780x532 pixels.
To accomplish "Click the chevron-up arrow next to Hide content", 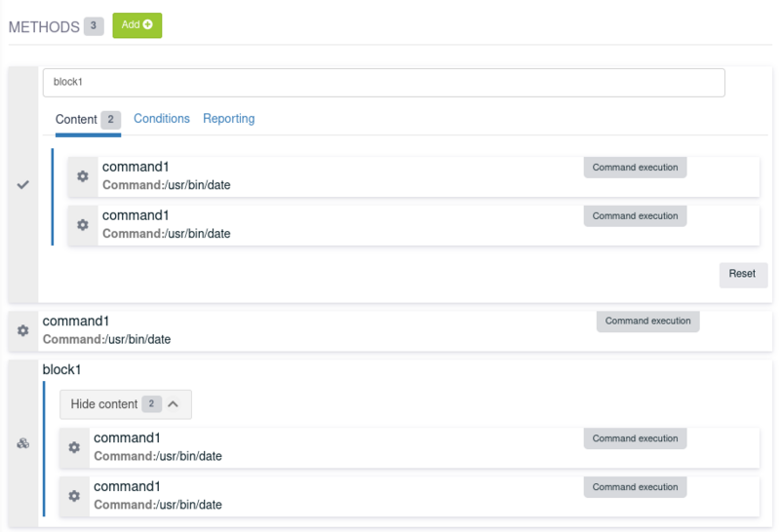I will (174, 404).
